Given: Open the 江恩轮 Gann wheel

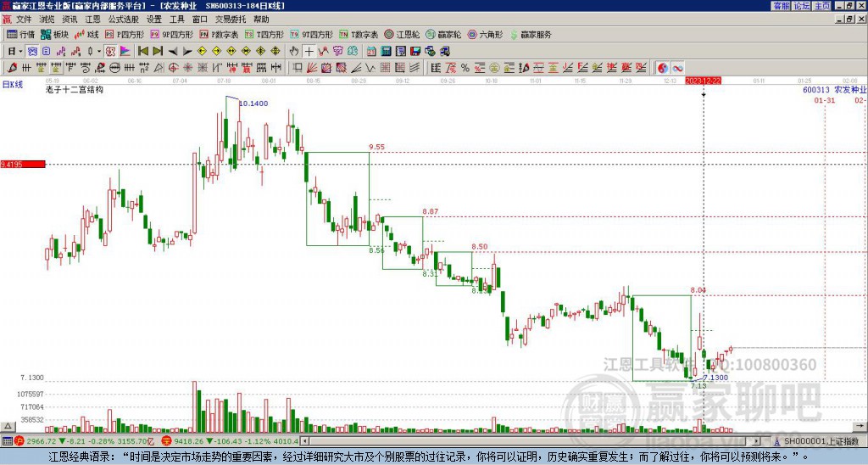Looking at the screenshot, I should (x=402, y=34).
